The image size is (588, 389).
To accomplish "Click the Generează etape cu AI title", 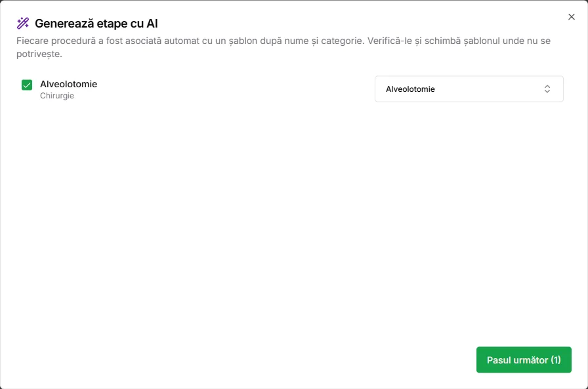I will coord(96,23).
